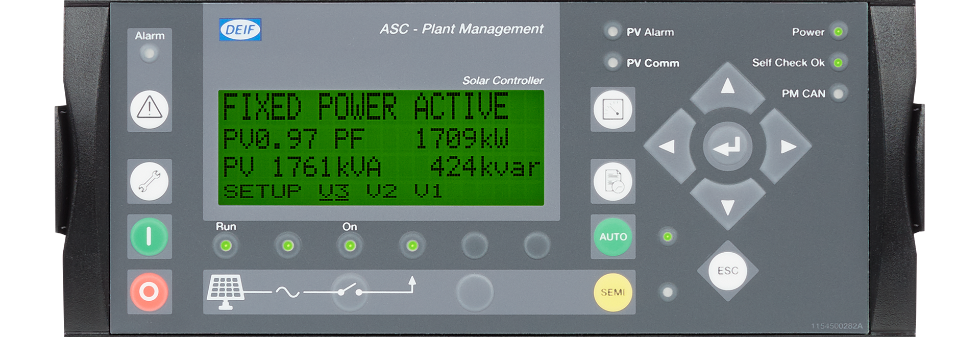Select V3 view on the display

click(334, 191)
